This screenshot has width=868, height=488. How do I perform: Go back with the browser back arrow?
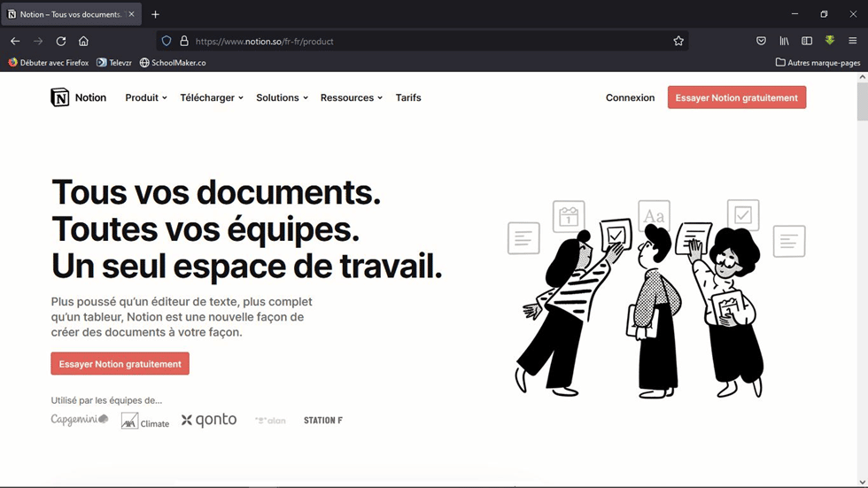click(x=15, y=41)
